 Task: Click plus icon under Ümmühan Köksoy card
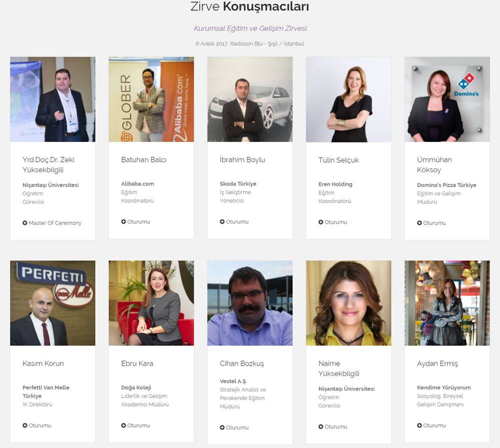coord(419,223)
